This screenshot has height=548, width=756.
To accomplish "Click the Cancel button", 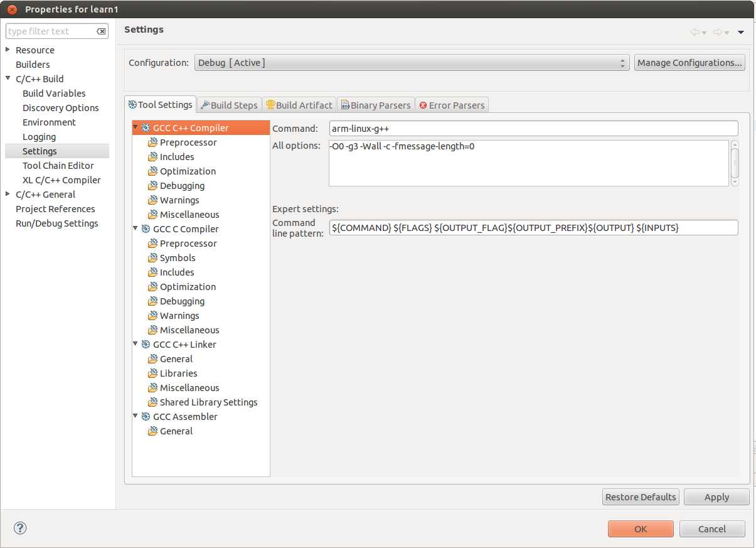I will pyautogui.click(x=712, y=529).
